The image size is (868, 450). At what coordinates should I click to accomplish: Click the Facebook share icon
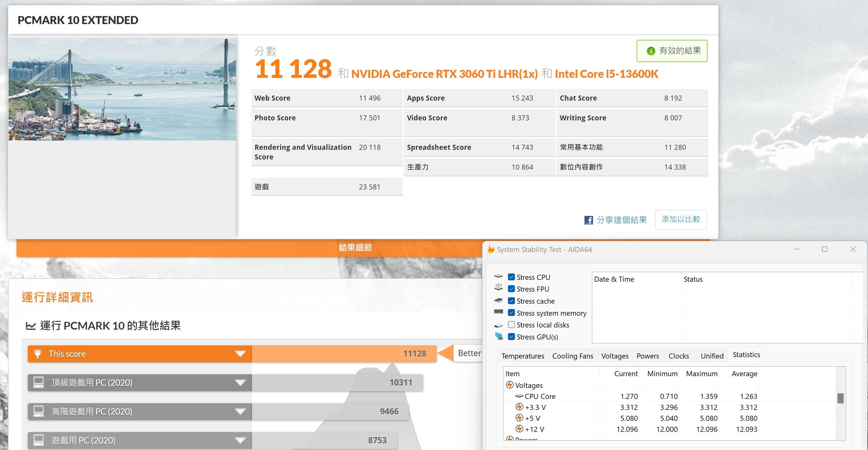click(588, 220)
